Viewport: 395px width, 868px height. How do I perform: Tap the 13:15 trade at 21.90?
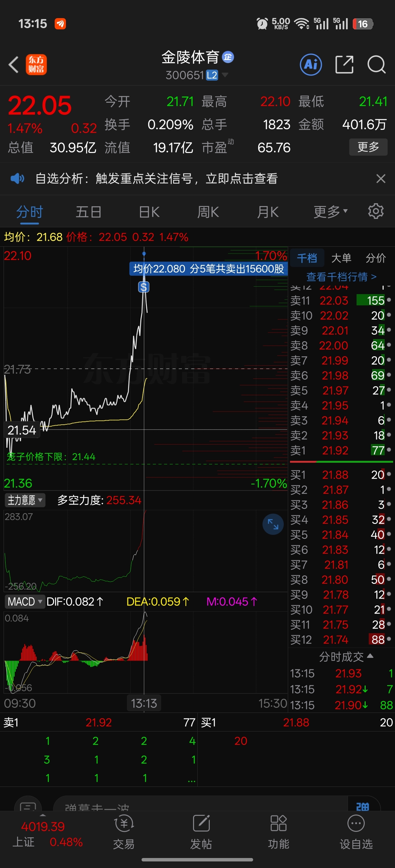tap(342, 705)
